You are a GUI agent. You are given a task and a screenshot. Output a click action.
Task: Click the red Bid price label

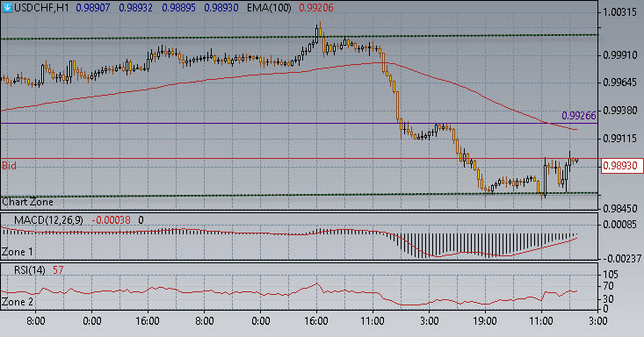9,166
